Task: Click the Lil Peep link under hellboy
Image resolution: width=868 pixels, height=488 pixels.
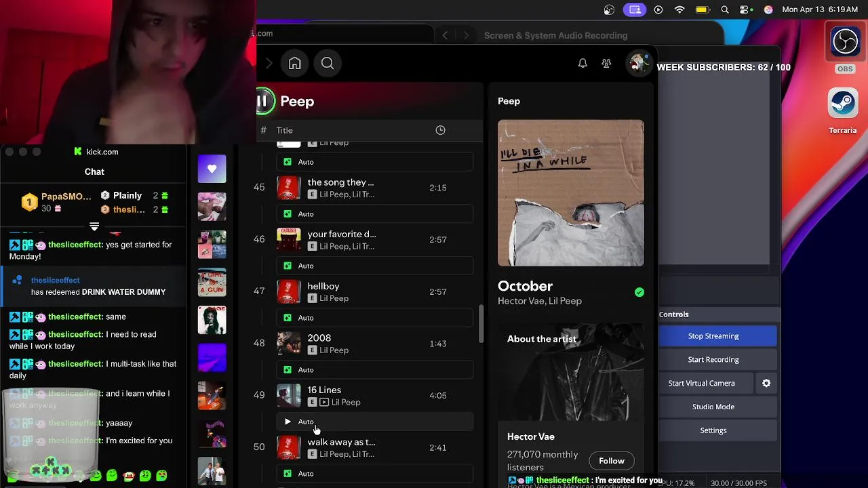Action: (334, 298)
